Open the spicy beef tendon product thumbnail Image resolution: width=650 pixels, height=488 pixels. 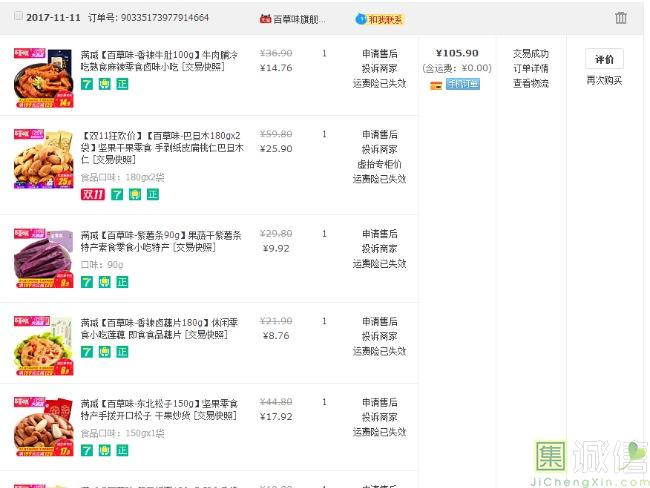(43, 77)
